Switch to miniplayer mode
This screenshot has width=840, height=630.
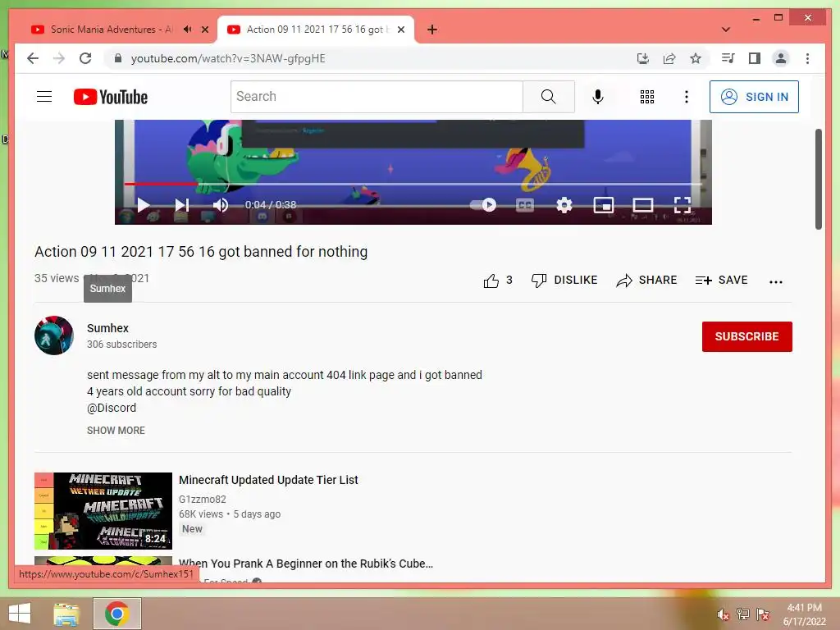point(604,204)
